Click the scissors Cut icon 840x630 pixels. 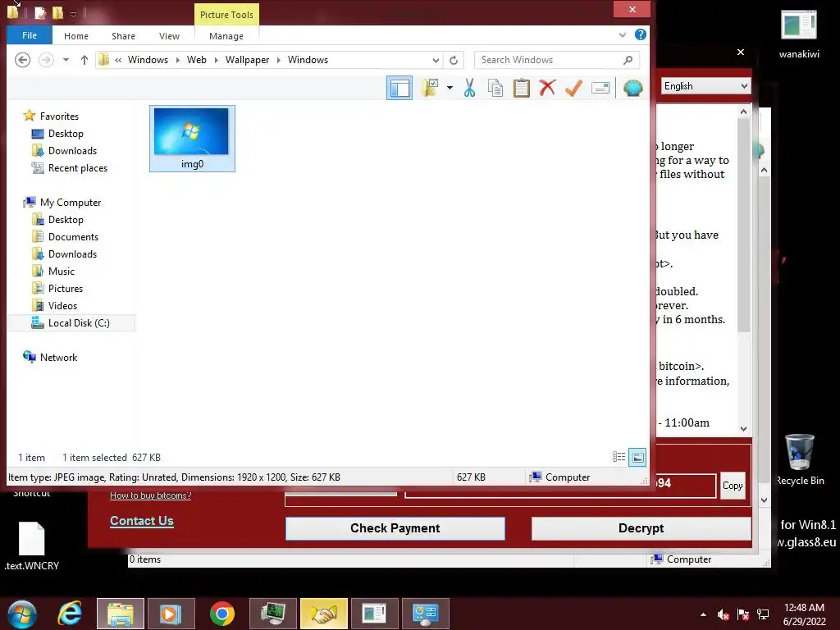[x=469, y=88]
